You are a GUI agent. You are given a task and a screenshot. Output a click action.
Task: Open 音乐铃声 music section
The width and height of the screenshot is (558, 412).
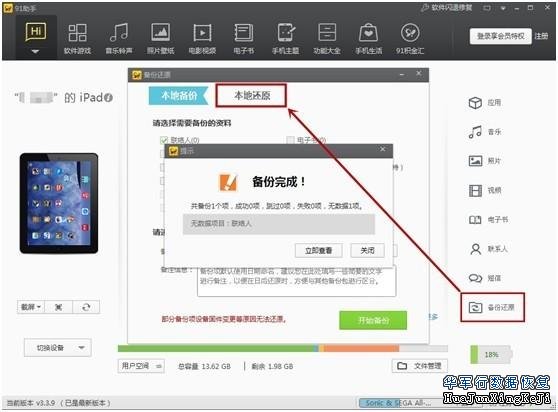point(119,38)
